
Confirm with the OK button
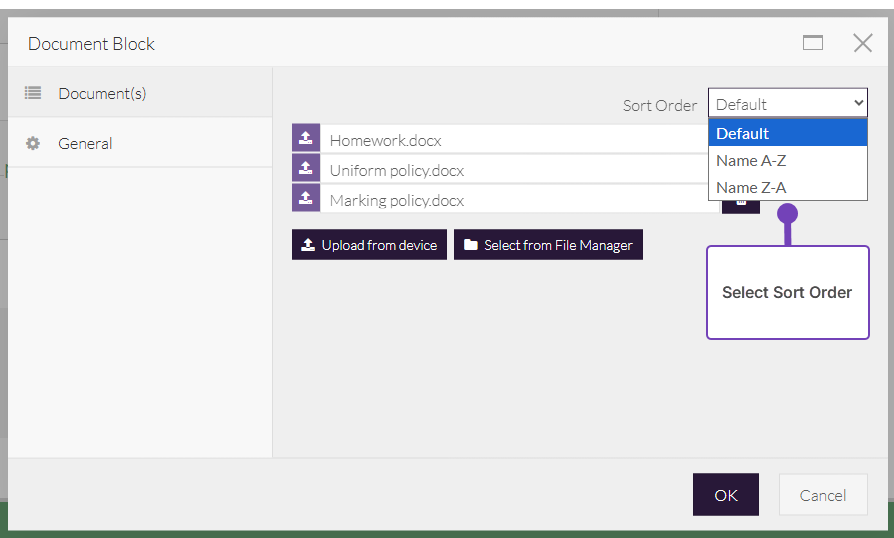725,495
